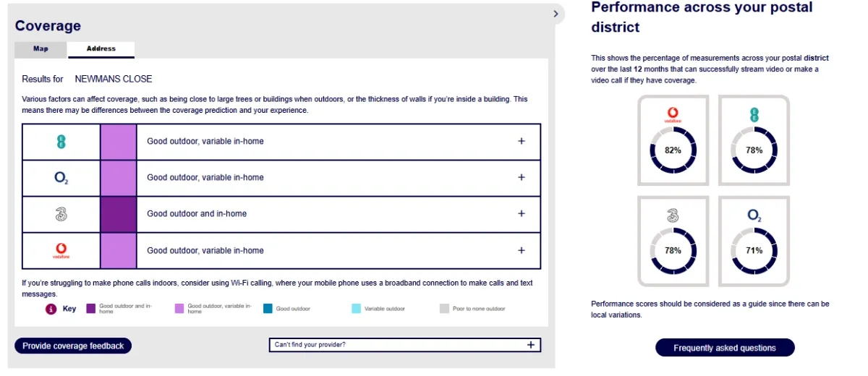
Task: Click the O2 logo in coverage table
Action: [x=61, y=178]
